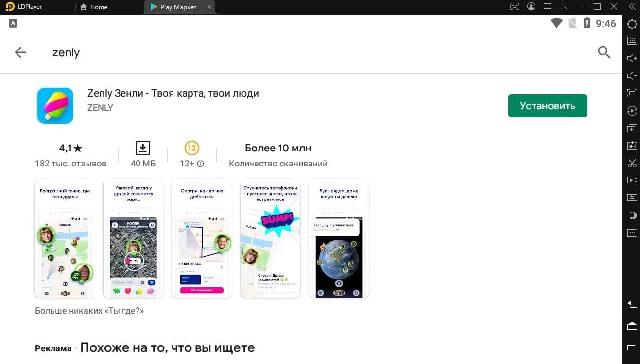The image size is (640, 364).
Task: Click the "Количество скачиваний" label
Action: (278, 164)
